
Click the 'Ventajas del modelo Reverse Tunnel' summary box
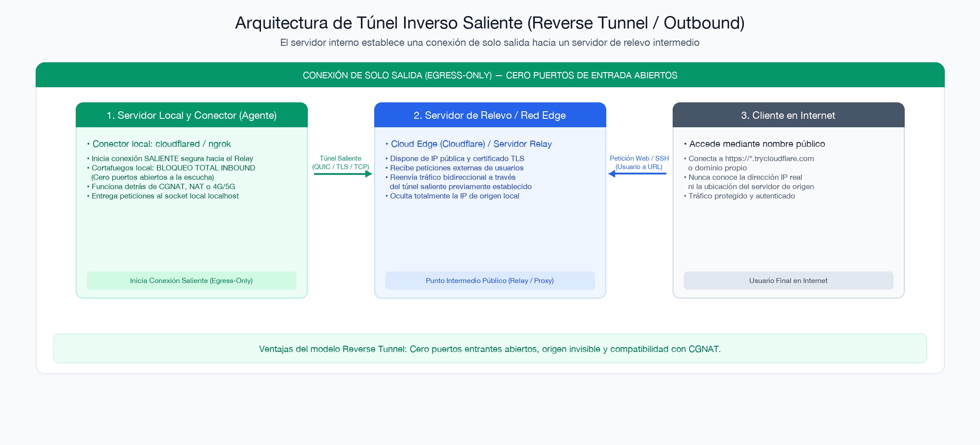click(490, 348)
